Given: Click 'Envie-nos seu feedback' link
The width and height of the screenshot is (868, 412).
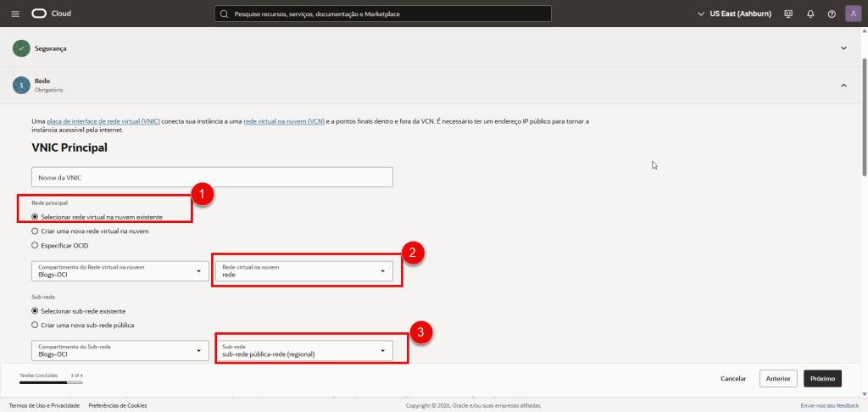Looking at the screenshot, I should [x=830, y=405].
